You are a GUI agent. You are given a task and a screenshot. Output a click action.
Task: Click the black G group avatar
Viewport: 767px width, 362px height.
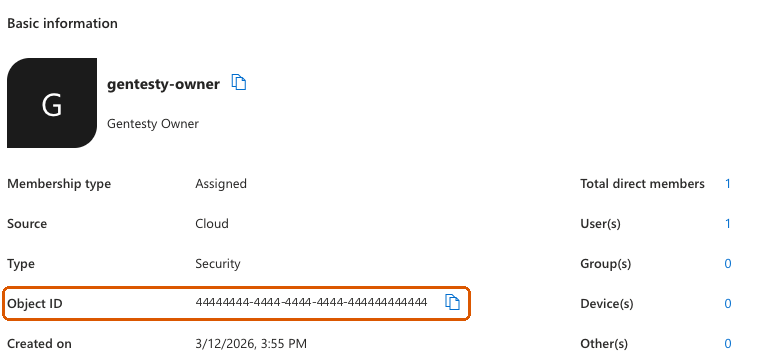click(x=52, y=103)
